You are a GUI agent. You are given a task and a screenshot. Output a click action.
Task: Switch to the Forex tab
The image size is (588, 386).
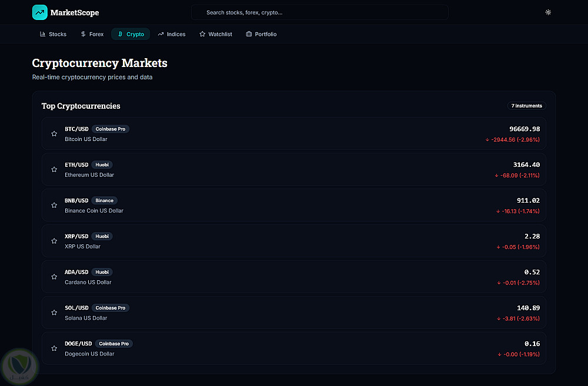tap(92, 34)
